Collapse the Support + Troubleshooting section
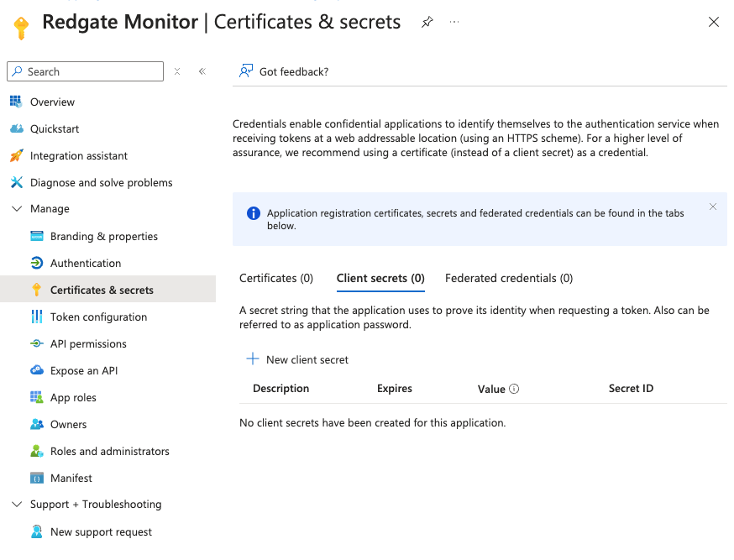The image size is (734, 560). pyautogui.click(x=17, y=505)
